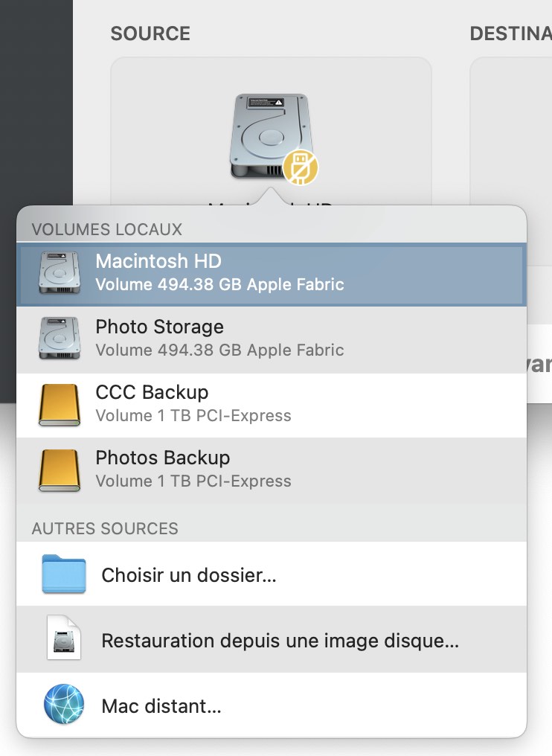Click the yellow CCC Backup drive icon

[60, 405]
